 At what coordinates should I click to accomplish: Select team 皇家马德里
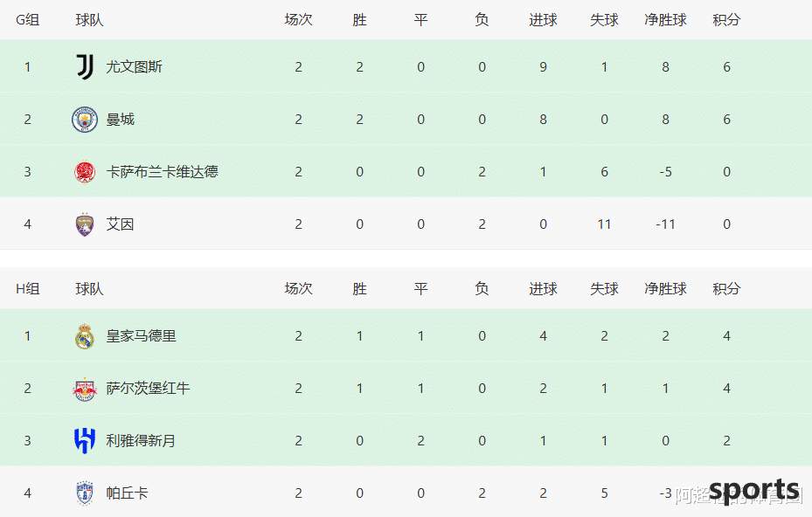pyautogui.click(x=141, y=336)
